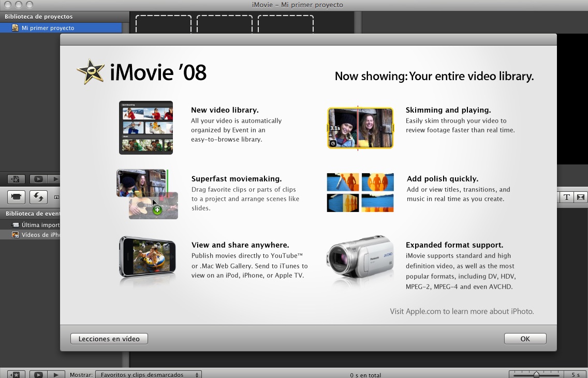Click the Panasonic camcorder image
Screen dimensions: 588x378
pos(360,256)
